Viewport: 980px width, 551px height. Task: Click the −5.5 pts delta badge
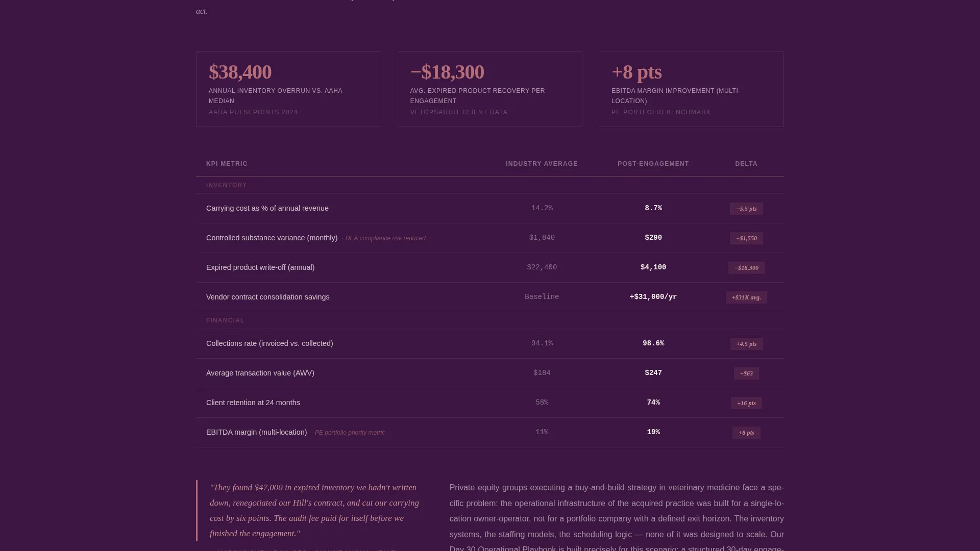tap(746, 209)
